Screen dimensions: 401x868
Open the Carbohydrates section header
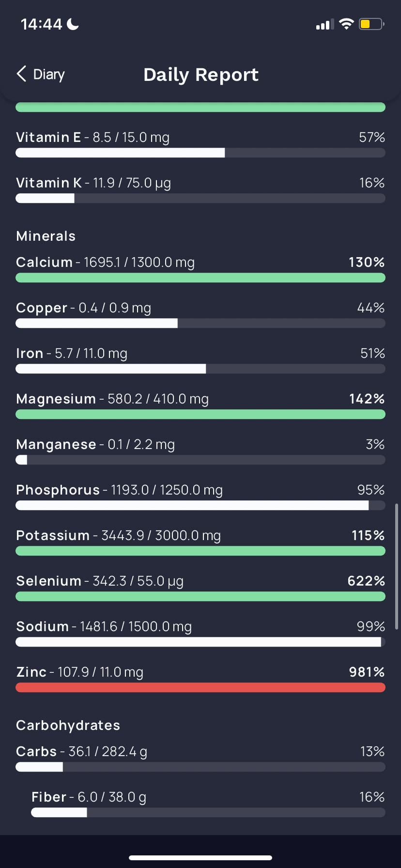[x=68, y=725]
